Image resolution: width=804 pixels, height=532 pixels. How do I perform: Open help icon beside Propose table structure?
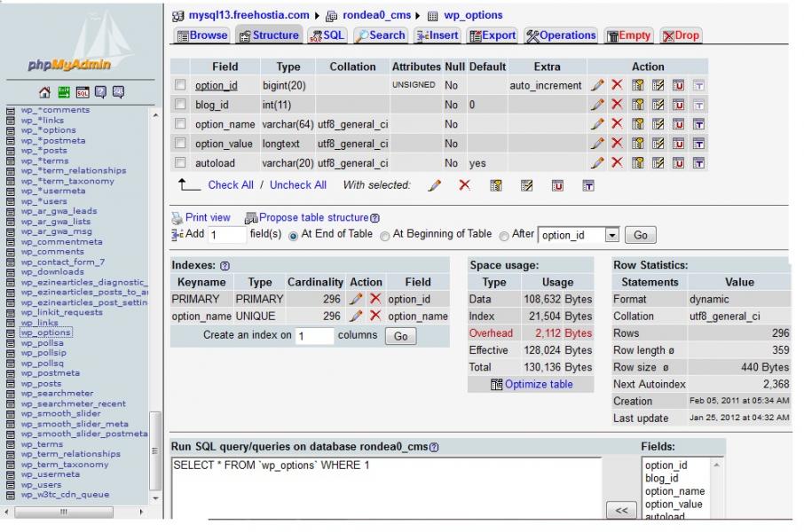click(x=374, y=218)
